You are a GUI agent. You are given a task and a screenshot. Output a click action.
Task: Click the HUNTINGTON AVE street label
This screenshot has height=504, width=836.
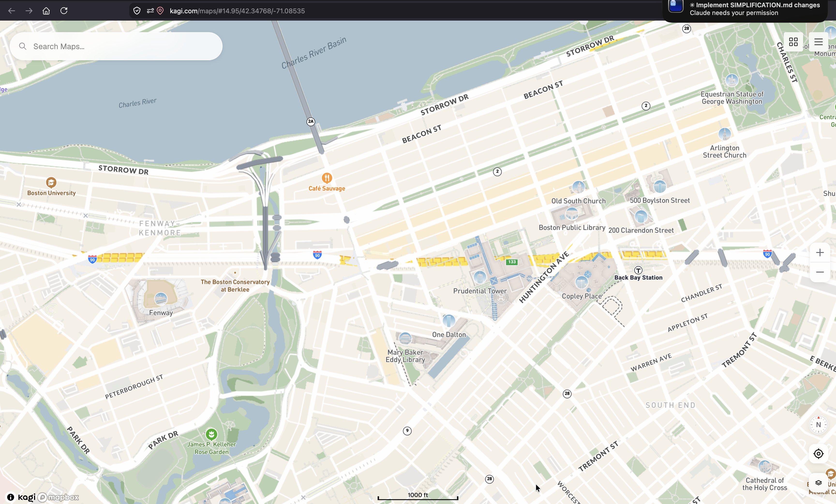[544, 277]
